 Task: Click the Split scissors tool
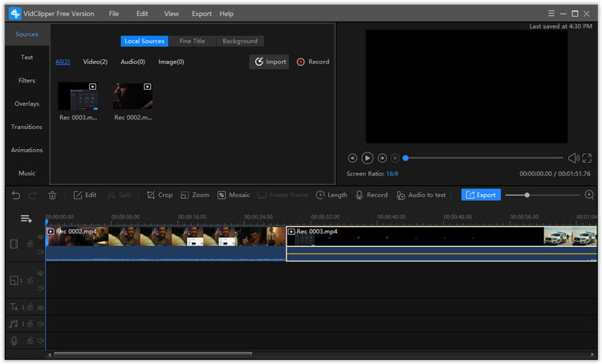coord(119,195)
